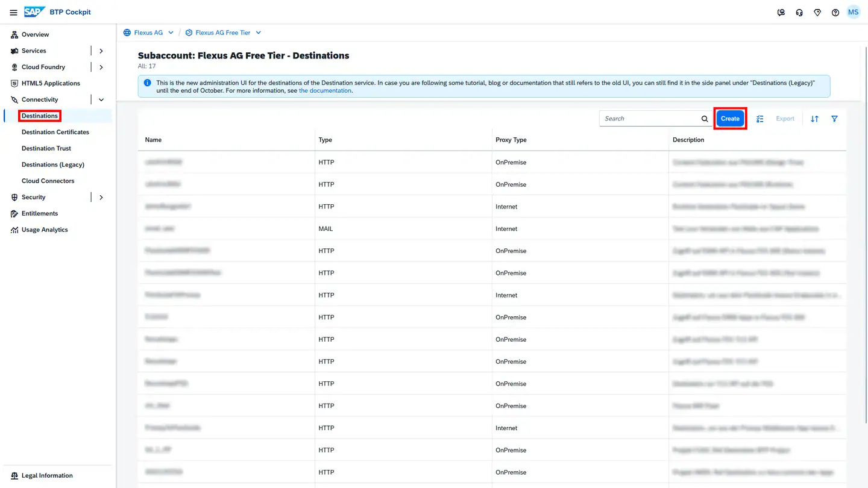The width and height of the screenshot is (868, 488).
Task: Open Cloud Connectors menu item
Action: [48, 181]
